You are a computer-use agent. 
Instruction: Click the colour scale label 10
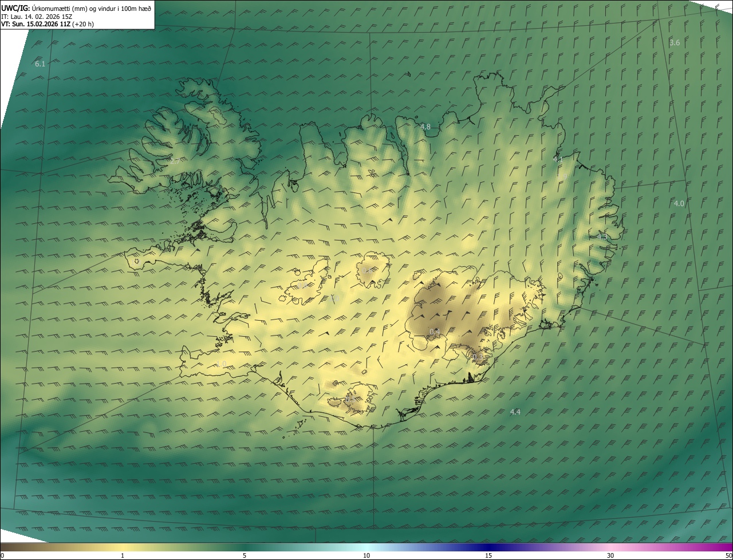coord(366,555)
